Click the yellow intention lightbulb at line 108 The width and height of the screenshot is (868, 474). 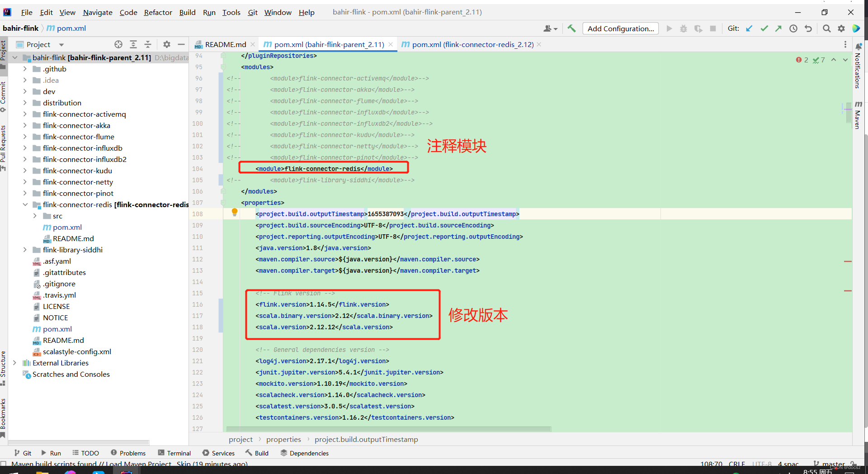click(x=235, y=212)
